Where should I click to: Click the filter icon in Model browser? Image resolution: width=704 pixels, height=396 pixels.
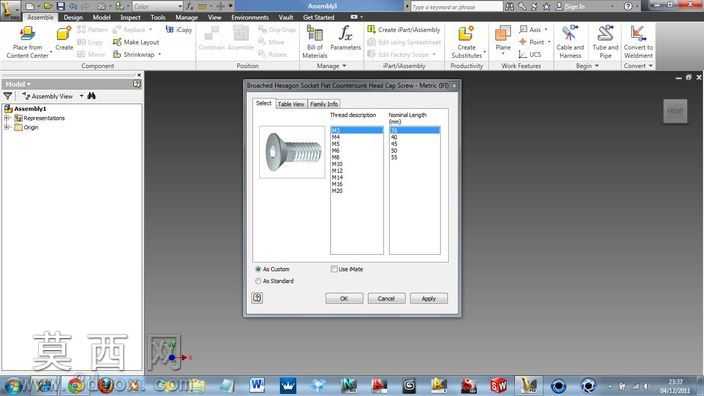tap(8, 96)
